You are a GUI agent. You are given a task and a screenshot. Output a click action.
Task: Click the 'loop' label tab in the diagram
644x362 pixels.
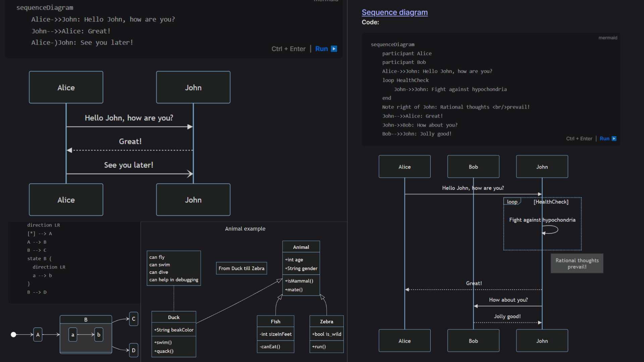tap(512, 201)
